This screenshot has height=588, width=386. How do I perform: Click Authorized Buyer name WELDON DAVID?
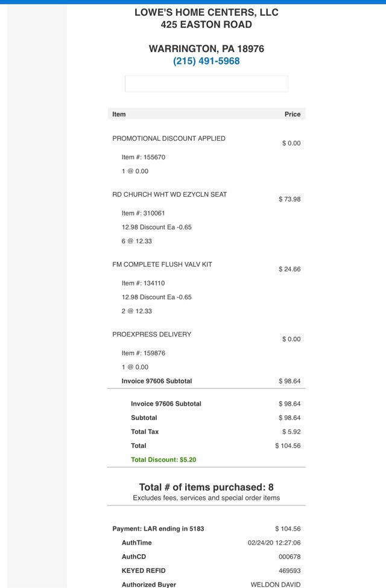click(275, 584)
